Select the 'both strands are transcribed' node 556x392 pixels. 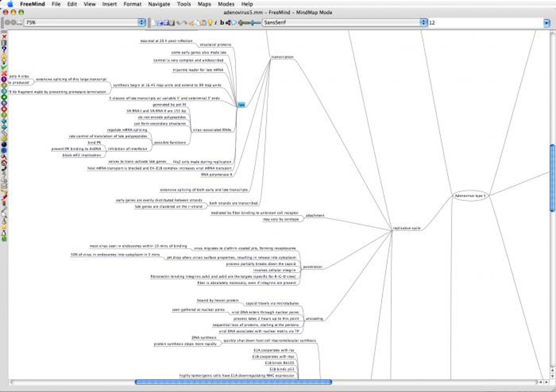(233, 203)
